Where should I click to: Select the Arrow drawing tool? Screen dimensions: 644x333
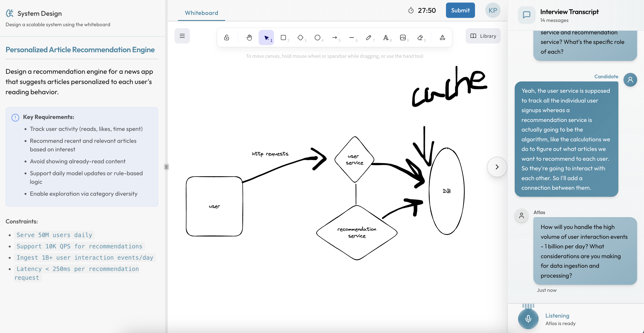335,38
